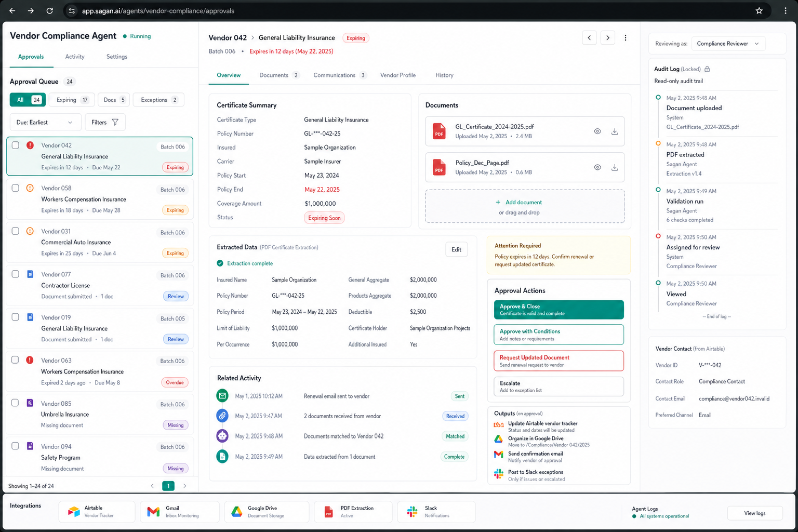This screenshot has width=798, height=532.
Task: Switch to the Activity tab
Action: [x=75, y=57]
